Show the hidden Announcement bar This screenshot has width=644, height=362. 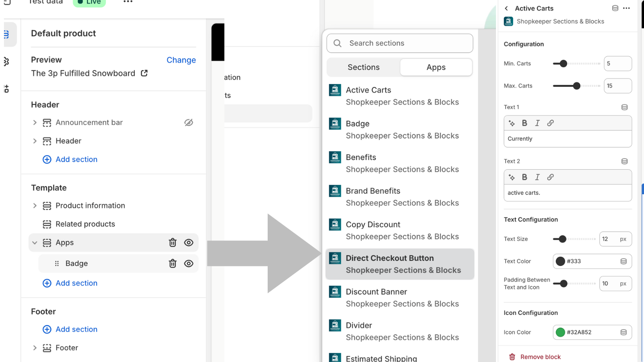(189, 122)
